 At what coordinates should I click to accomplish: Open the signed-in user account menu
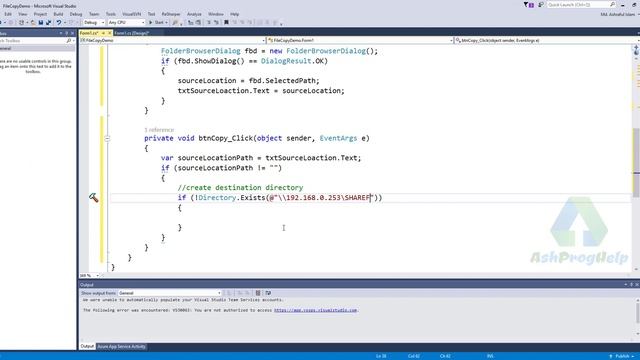point(619,14)
